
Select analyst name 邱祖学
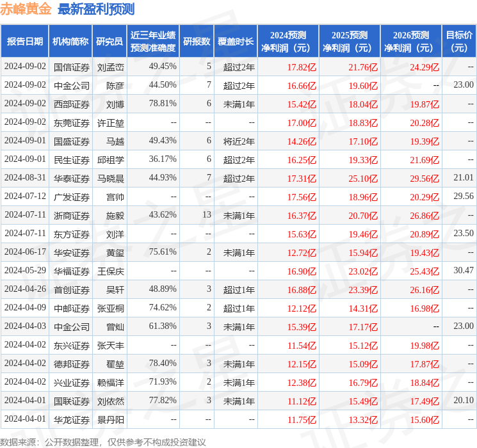pyautogui.click(x=110, y=160)
